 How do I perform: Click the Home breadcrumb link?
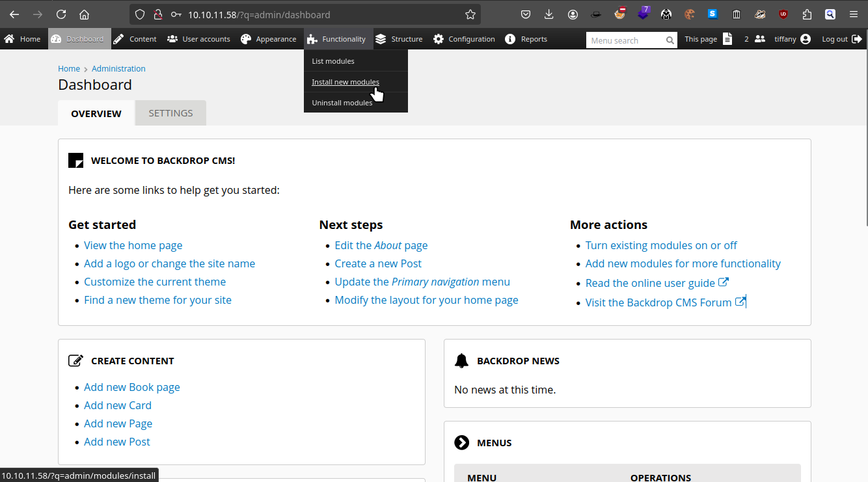(69, 68)
